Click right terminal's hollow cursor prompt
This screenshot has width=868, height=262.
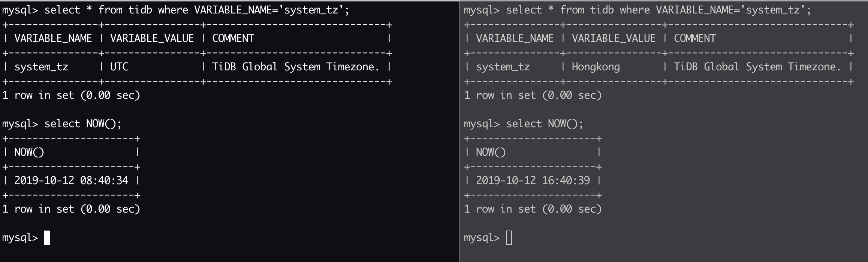click(509, 238)
